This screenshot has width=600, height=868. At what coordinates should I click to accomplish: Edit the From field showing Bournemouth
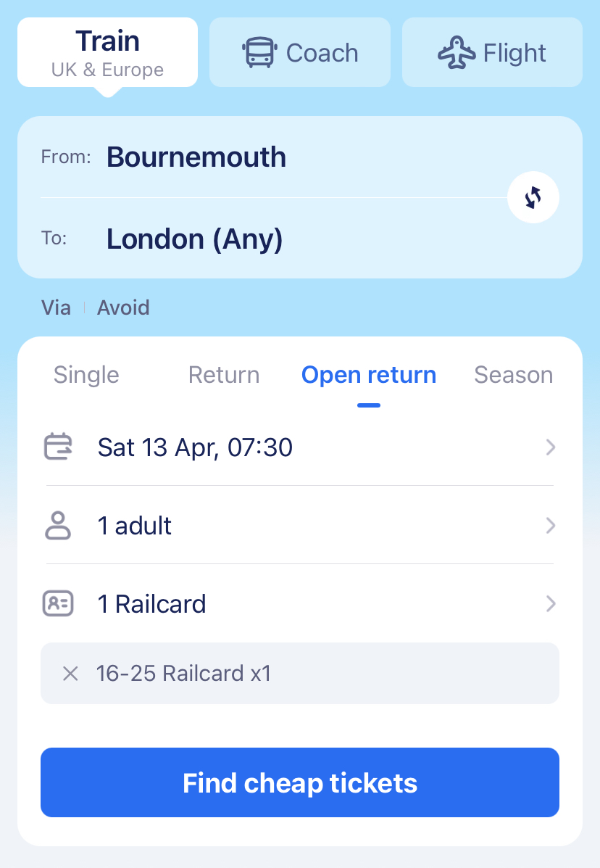click(196, 157)
